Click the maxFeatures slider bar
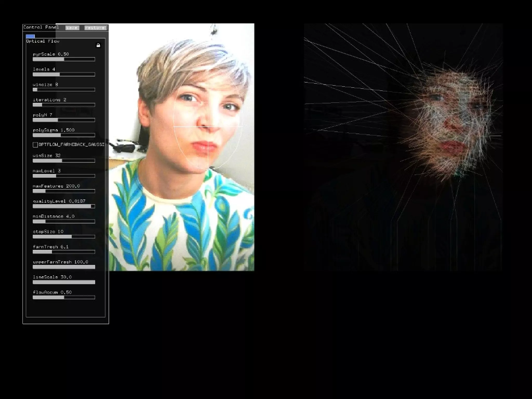 pyautogui.click(x=64, y=191)
